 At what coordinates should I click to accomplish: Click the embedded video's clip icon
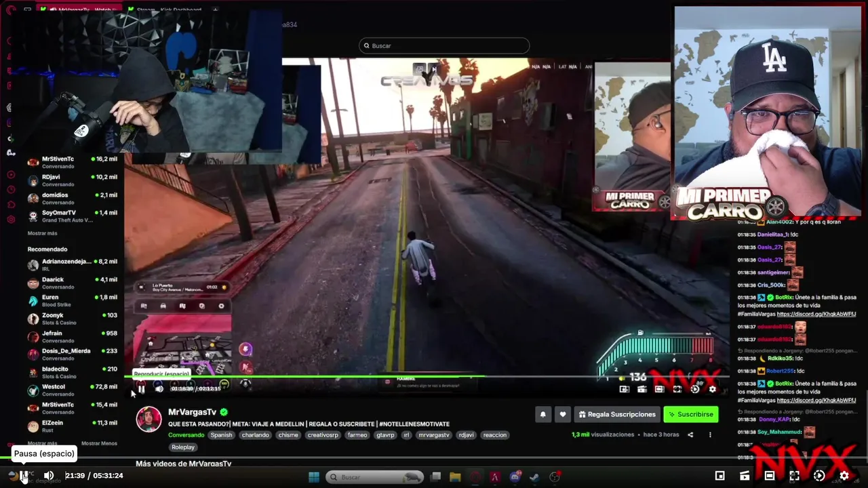click(642, 389)
